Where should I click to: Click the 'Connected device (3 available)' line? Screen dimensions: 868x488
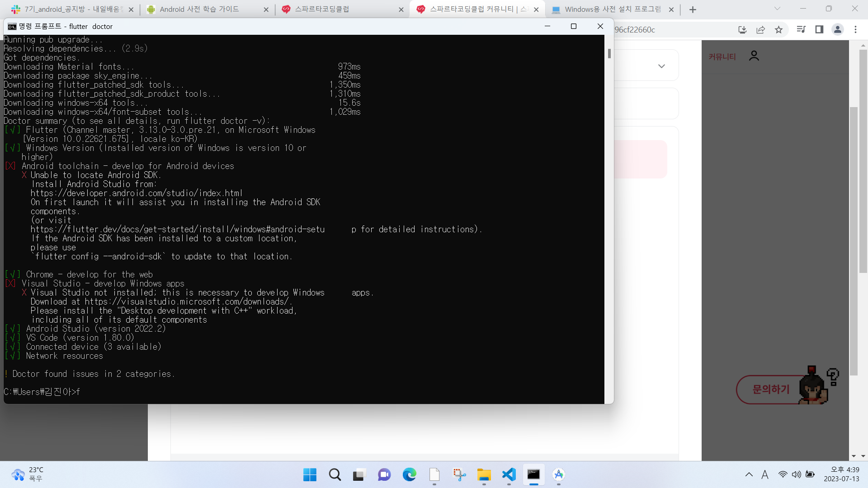coord(83,347)
